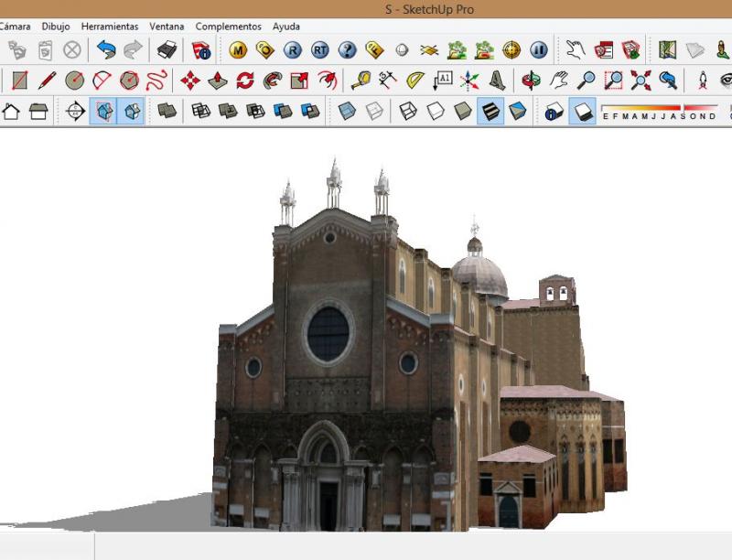Select the Freehand tool
Screen dimensions: 732x560
coord(156,81)
